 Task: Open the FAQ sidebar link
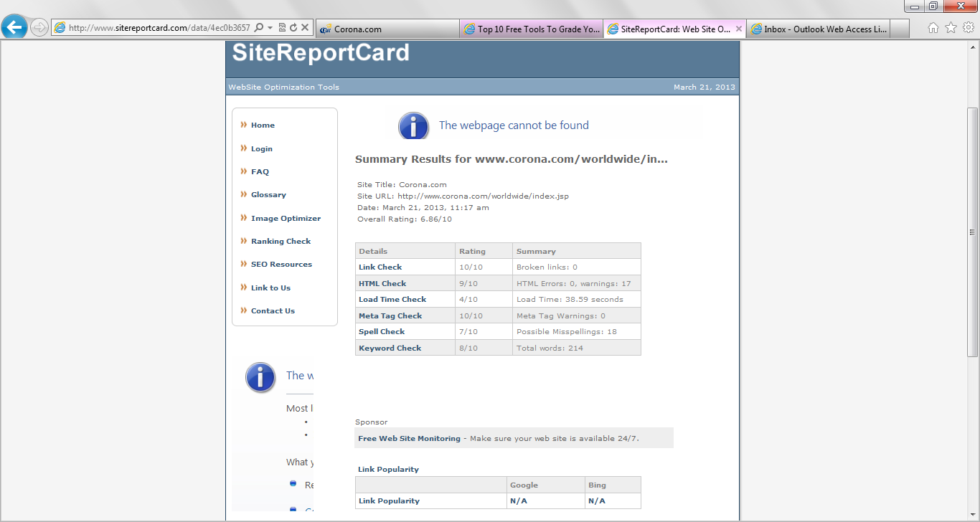(260, 171)
